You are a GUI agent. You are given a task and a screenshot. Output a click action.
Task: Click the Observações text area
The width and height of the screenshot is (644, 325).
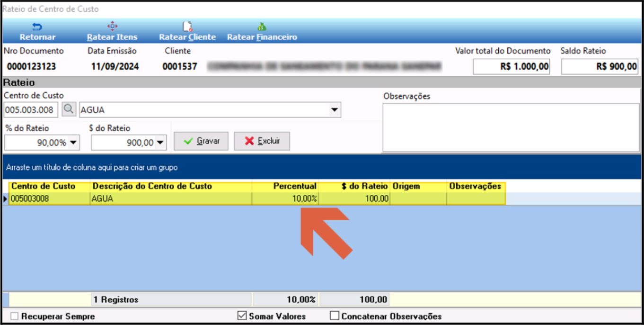click(x=511, y=127)
